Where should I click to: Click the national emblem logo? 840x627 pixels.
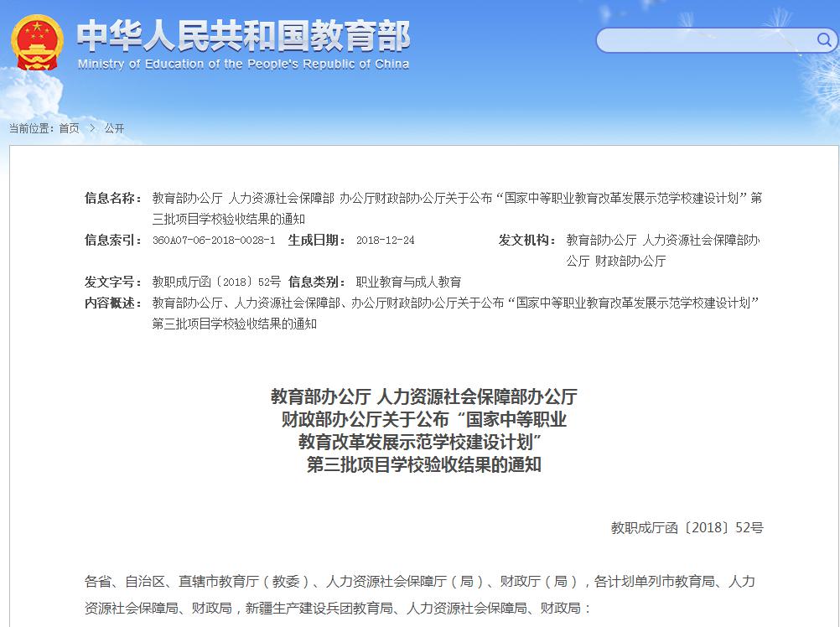point(37,43)
